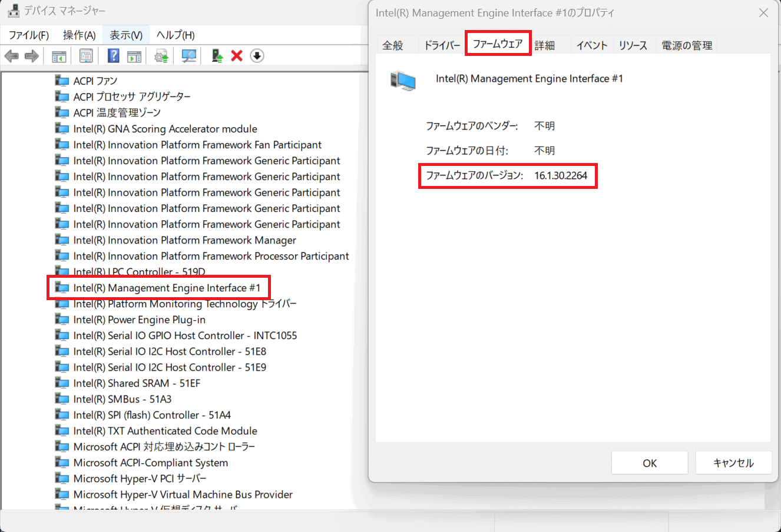Click the firmware version value 16.1.30.2264
The width and height of the screenshot is (781, 532).
pos(561,175)
